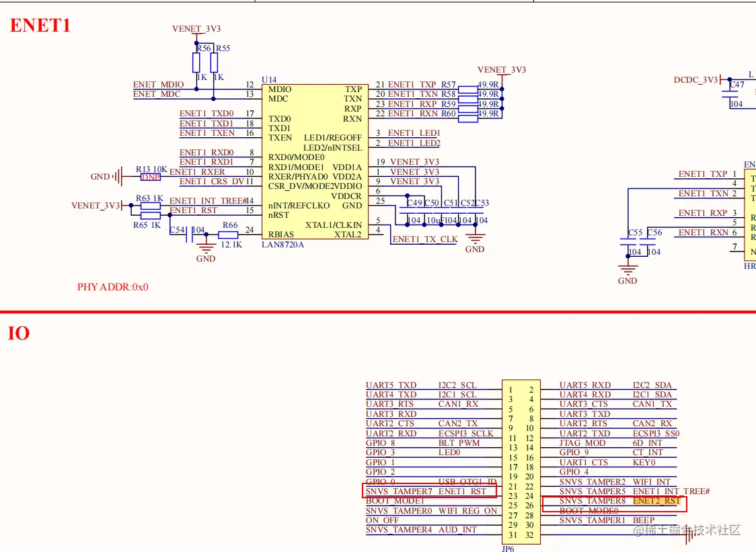
Task: Click the R13 10K resistor label
Action: tap(151, 169)
